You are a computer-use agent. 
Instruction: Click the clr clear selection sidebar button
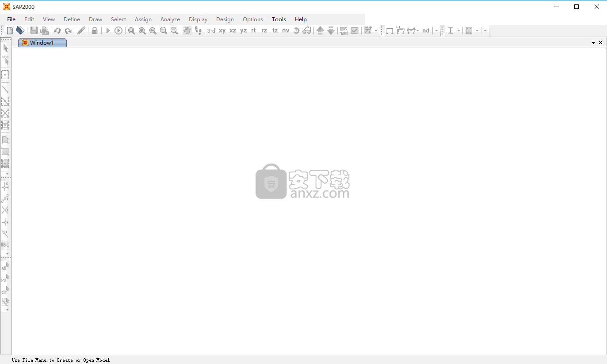coord(5,290)
